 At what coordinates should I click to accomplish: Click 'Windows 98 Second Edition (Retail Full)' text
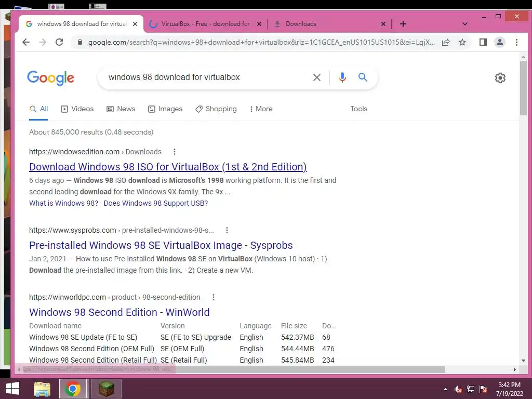pos(93,360)
